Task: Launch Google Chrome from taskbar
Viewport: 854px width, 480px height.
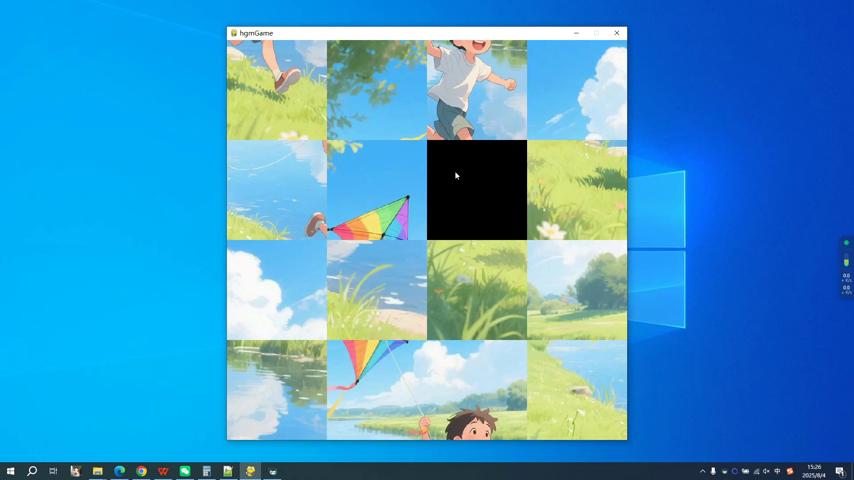Action: 141,471
